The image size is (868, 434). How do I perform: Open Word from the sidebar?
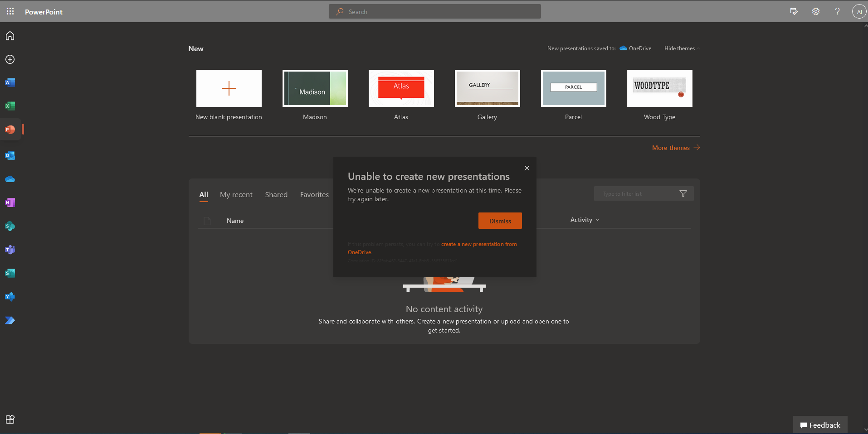click(10, 82)
